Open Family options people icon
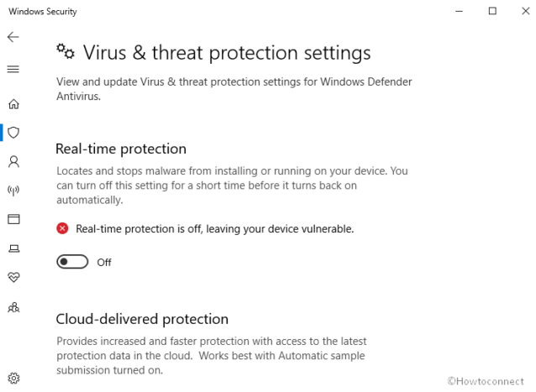This screenshot has height=392, width=536. click(13, 307)
